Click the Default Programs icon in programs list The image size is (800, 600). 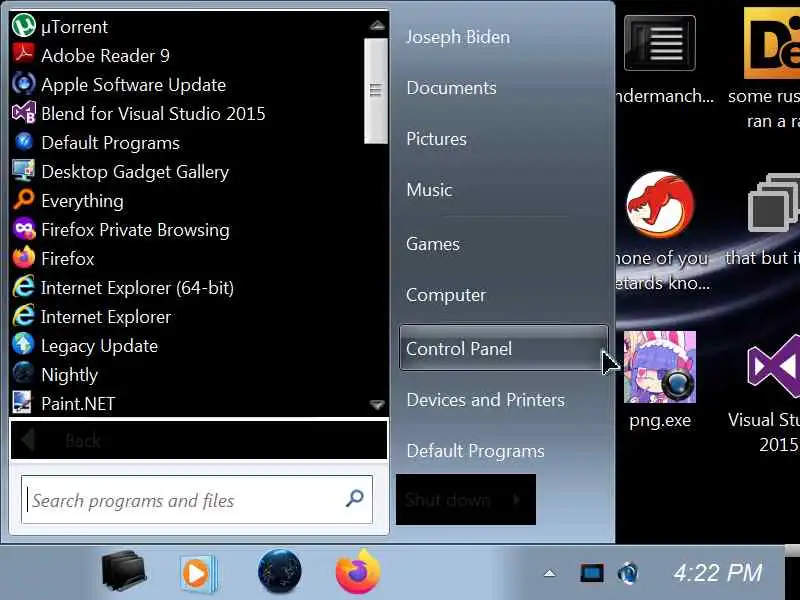[x=23, y=141]
